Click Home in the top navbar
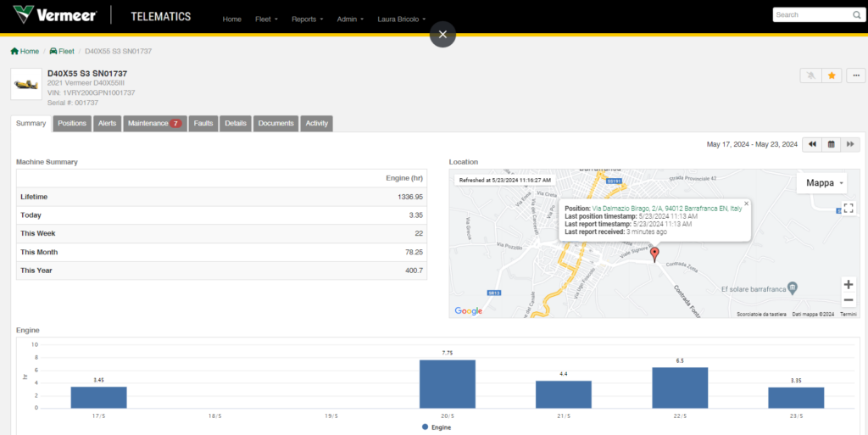This screenshot has height=435, width=868. pyautogui.click(x=232, y=19)
